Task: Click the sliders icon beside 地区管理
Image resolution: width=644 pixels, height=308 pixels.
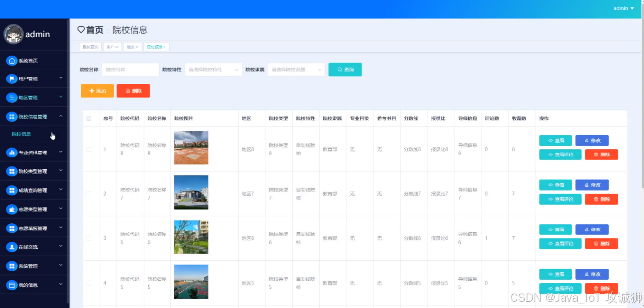Action: 12,98
